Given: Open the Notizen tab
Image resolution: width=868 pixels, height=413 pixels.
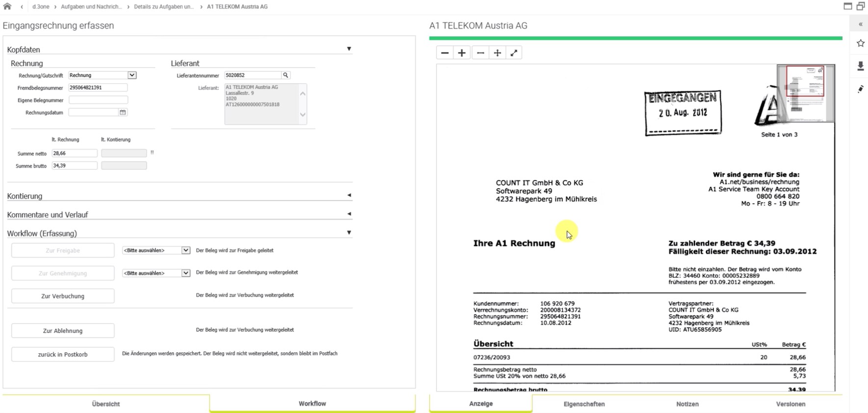Looking at the screenshot, I should tap(688, 404).
